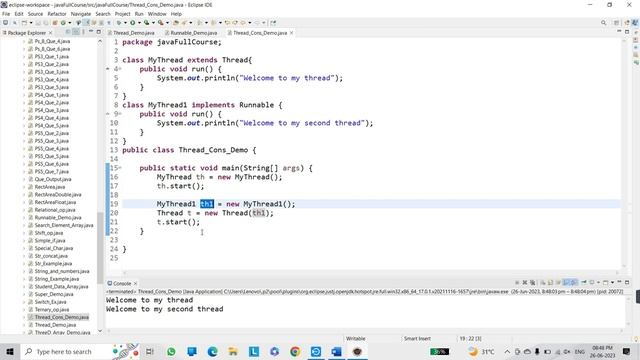Click the Collapse All icon in Package Explorer
Viewport: 640px width, 360px height.
[x=68, y=32]
